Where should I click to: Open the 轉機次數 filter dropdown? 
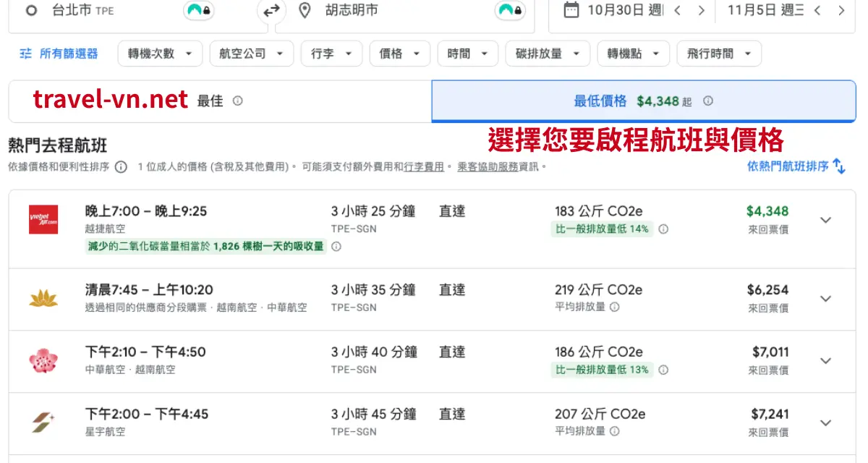pos(160,54)
